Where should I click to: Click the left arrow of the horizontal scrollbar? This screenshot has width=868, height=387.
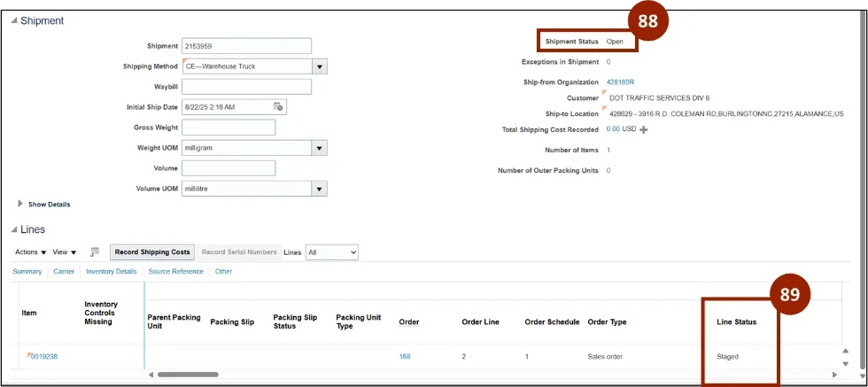[x=151, y=375]
